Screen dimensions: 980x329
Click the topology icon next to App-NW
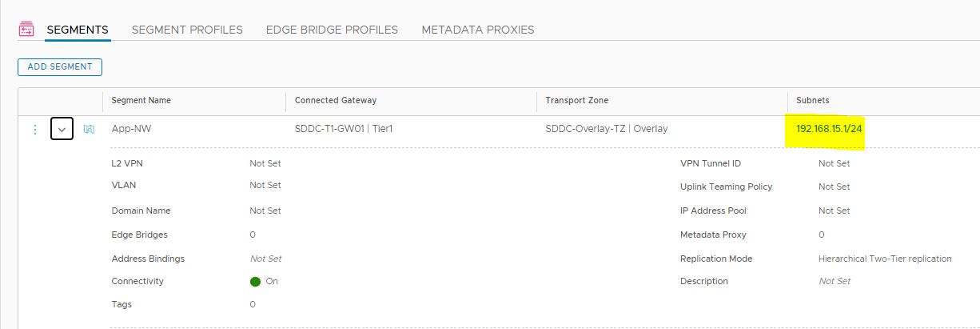pyautogui.click(x=90, y=129)
